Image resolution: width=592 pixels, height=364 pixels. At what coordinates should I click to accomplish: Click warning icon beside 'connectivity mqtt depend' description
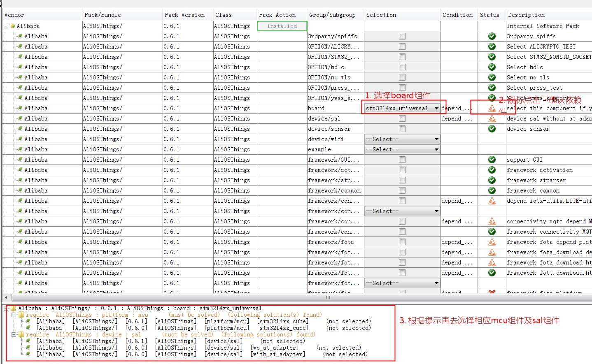click(492, 221)
